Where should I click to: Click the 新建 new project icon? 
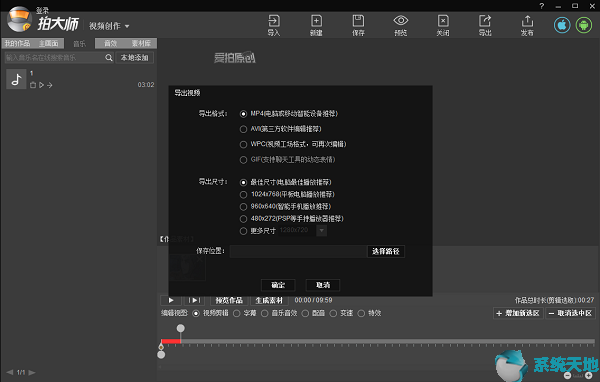click(316, 25)
